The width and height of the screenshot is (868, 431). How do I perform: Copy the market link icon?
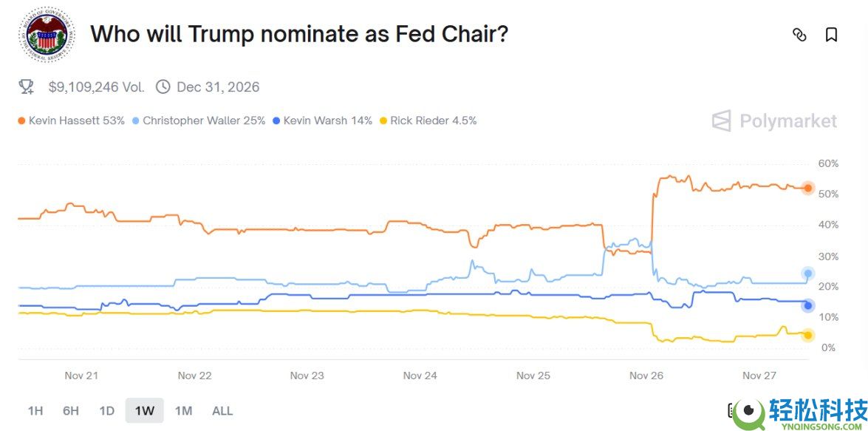tap(799, 35)
